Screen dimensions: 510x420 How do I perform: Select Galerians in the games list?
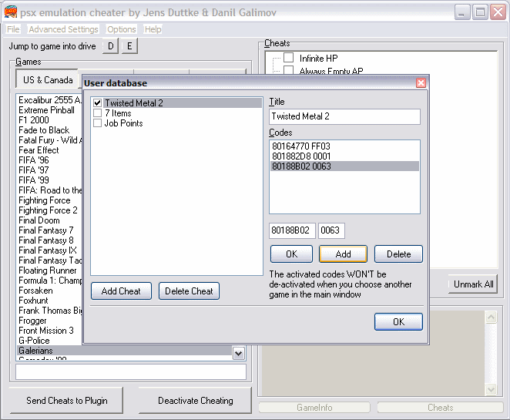tap(125, 351)
